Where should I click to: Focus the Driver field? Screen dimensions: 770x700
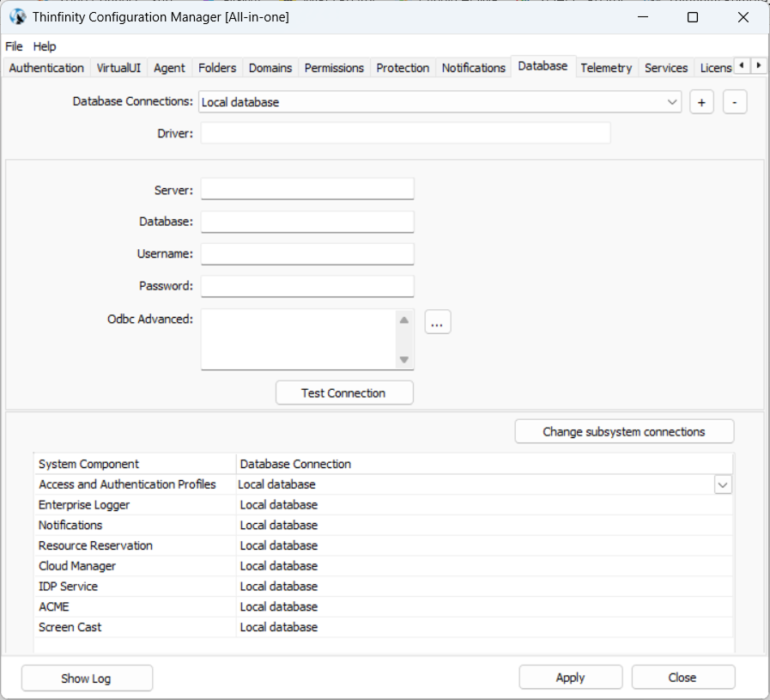tap(406, 133)
